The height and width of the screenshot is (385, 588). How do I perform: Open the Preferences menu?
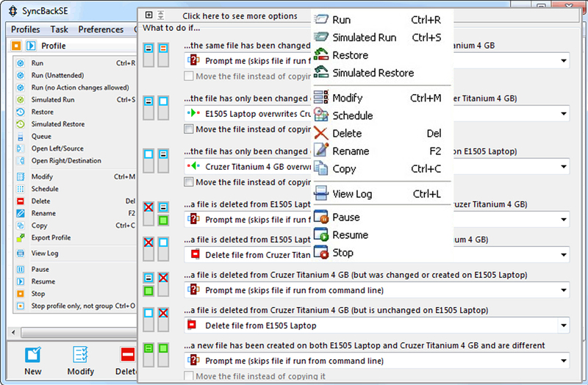click(101, 29)
